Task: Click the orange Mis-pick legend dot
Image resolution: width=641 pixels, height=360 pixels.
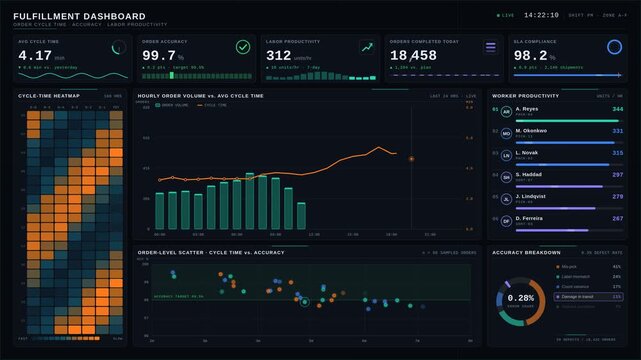Action: click(x=558, y=267)
